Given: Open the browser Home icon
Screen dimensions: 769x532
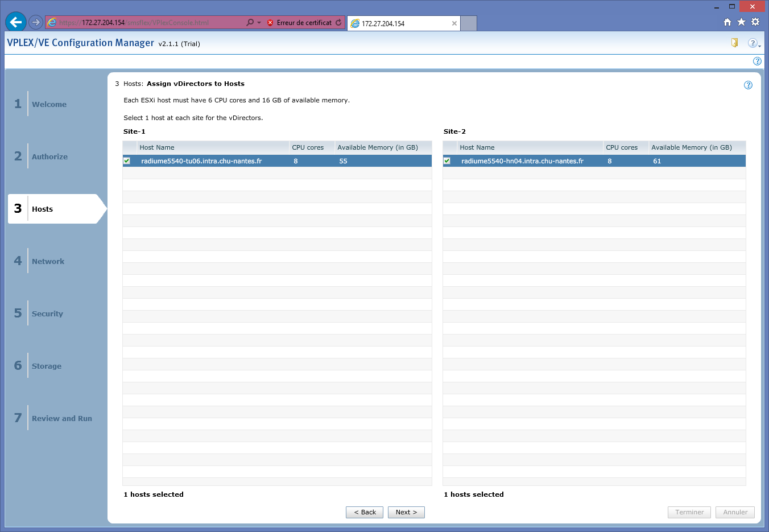Looking at the screenshot, I should (727, 22).
